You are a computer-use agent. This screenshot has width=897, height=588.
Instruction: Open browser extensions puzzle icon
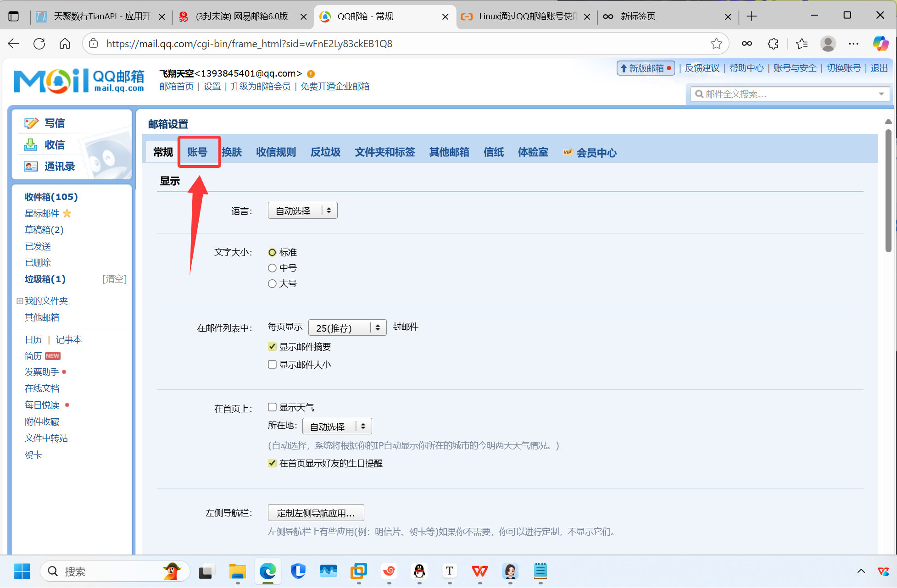point(773,44)
